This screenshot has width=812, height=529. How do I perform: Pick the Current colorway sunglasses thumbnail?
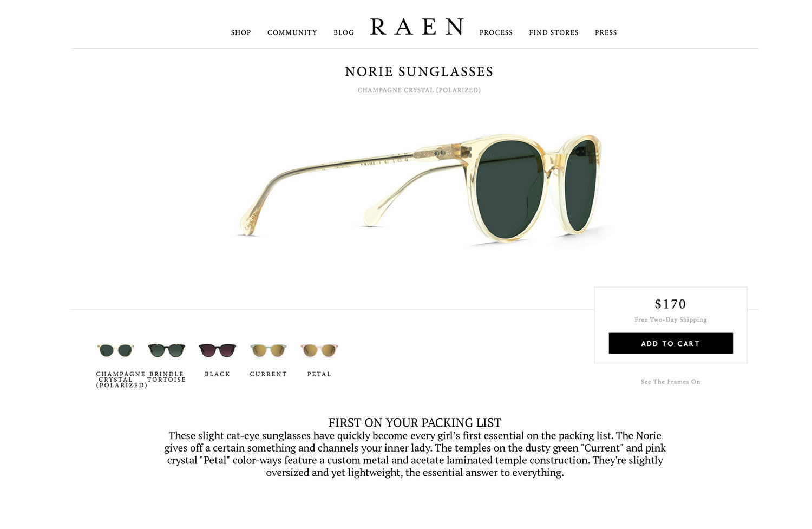(x=269, y=350)
